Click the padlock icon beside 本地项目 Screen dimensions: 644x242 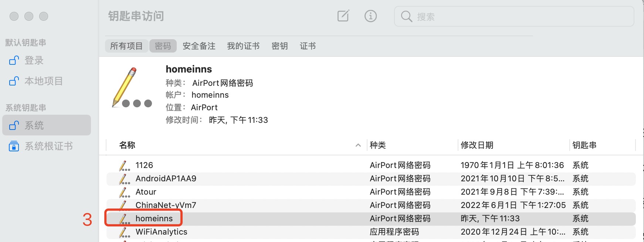point(14,81)
